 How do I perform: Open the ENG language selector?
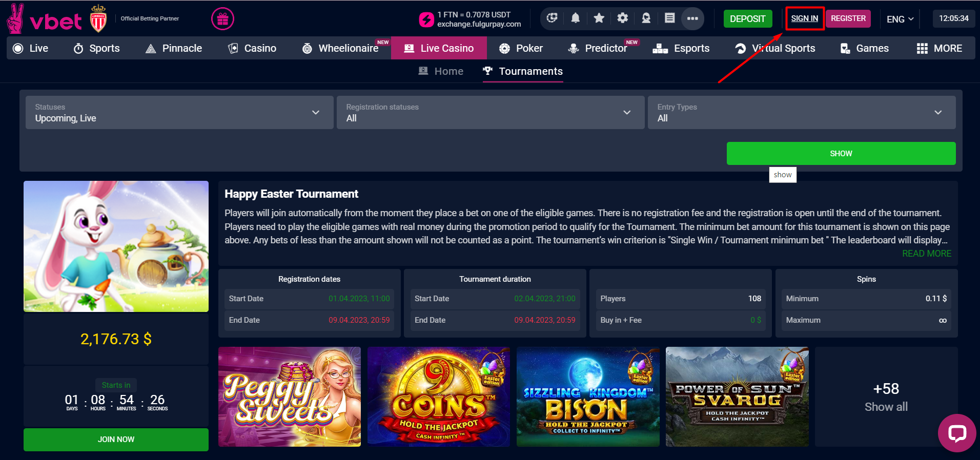pos(901,19)
